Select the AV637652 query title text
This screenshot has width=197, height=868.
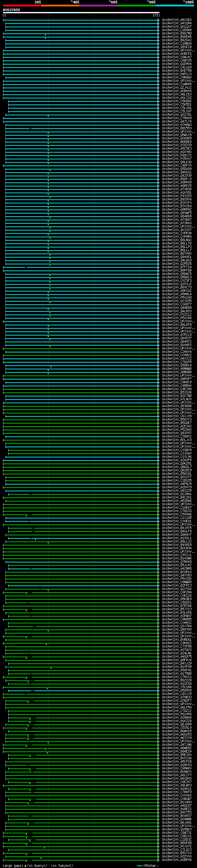click(11, 10)
